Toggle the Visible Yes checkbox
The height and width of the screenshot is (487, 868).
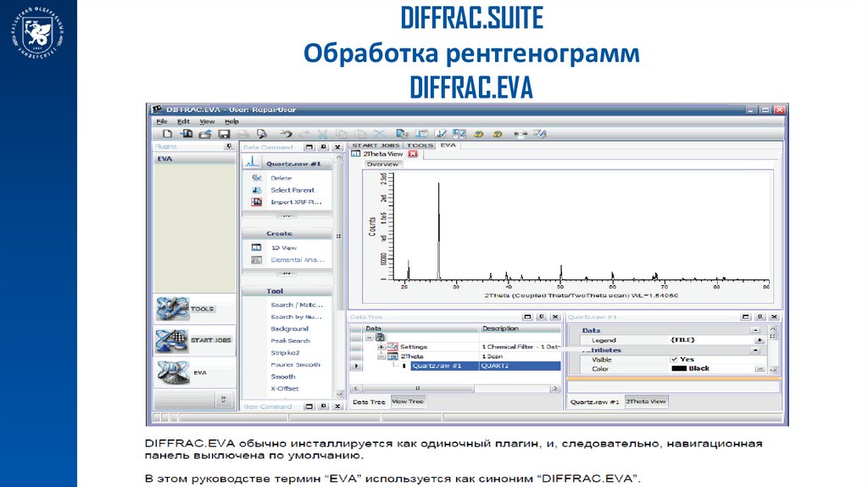(x=674, y=359)
